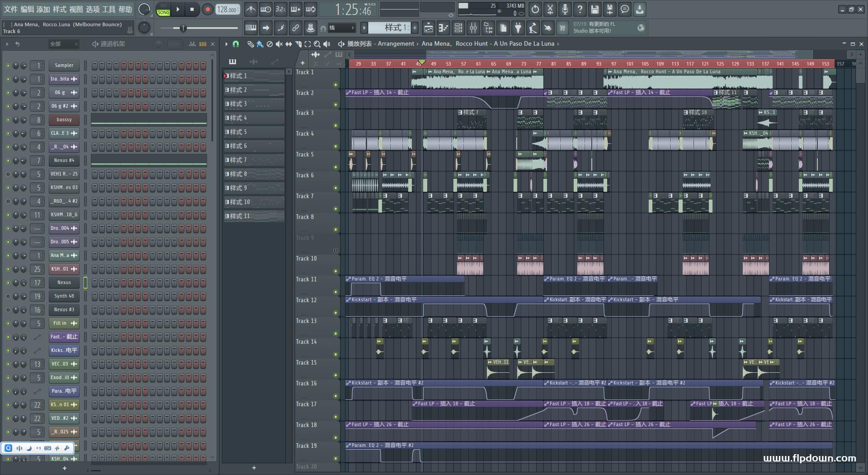Mute Track 12 with its green dot

(x=335, y=313)
